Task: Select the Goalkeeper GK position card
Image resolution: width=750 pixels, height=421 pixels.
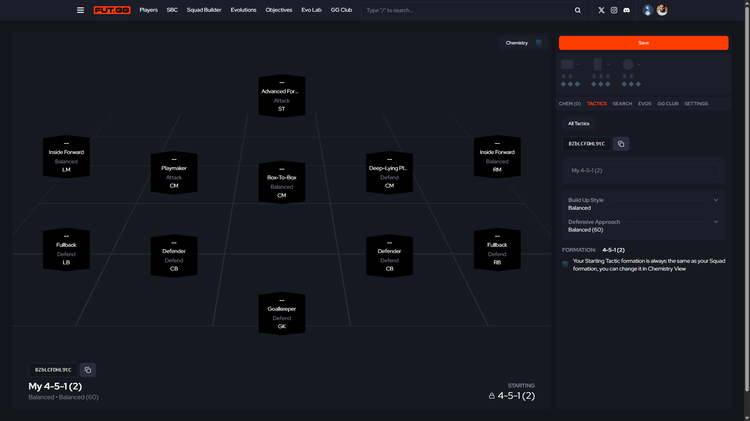Action: 282,313
